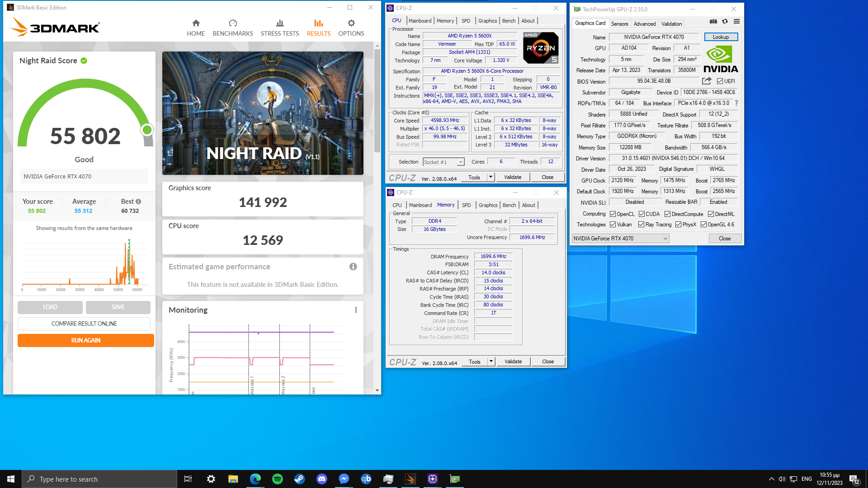Select the RESULTS icon in 3DMark
Screen dimensions: 868x488
click(319, 23)
